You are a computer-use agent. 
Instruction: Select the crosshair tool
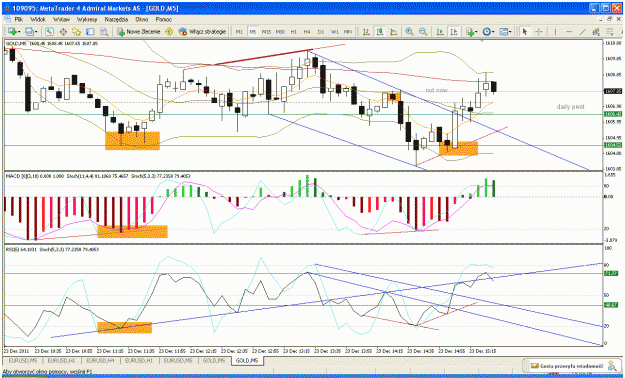click(x=539, y=32)
